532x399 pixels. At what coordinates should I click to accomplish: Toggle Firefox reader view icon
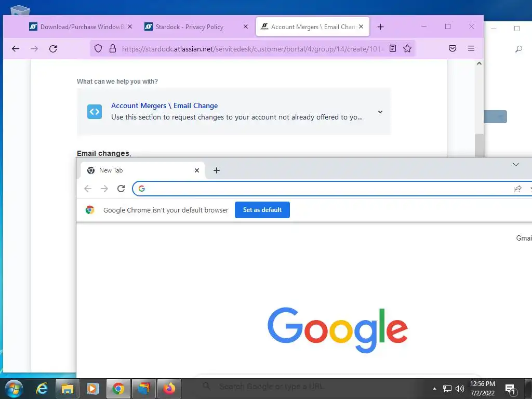click(393, 48)
